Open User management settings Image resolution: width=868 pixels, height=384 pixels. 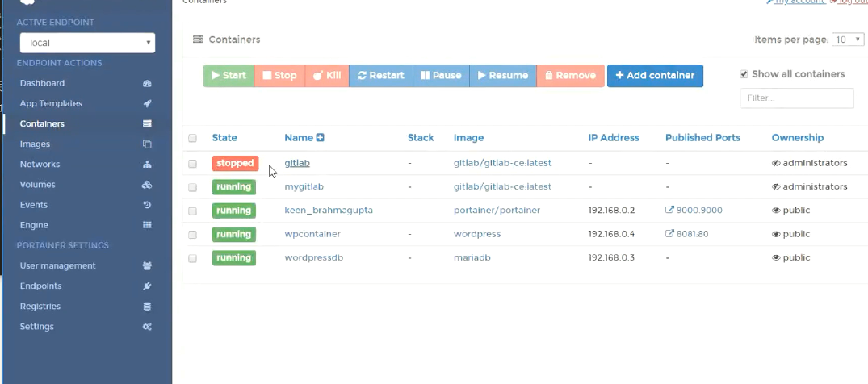pos(57,265)
